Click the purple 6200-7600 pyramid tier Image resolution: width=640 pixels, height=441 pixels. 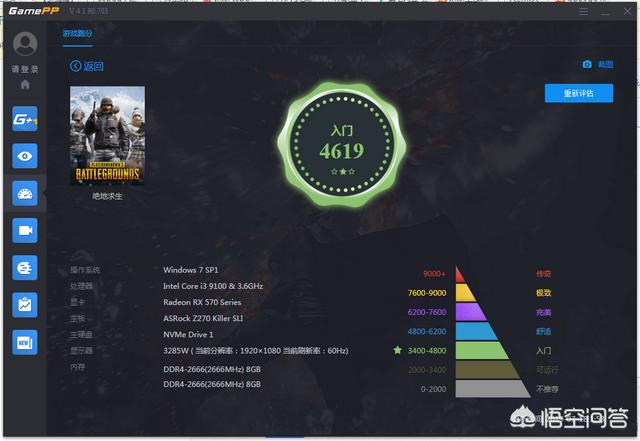pyautogui.click(x=471, y=312)
